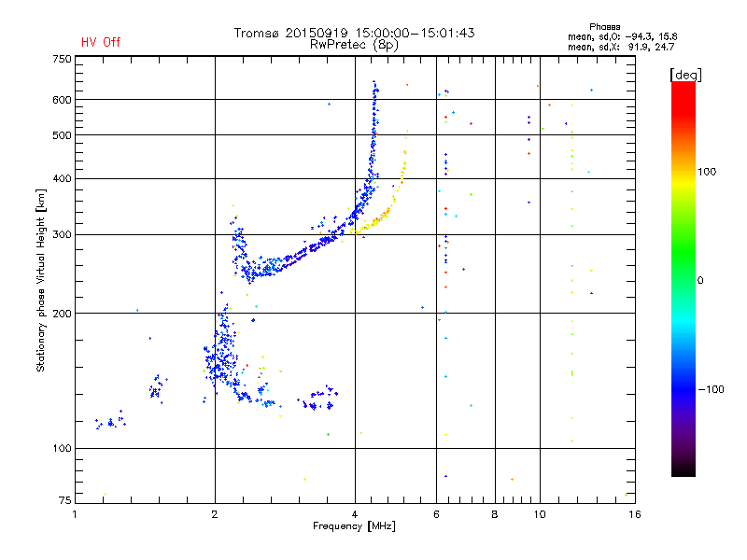Screen dimensions: 747x560
Task: Click the '0' colorbar tick label
Action: (x=700, y=281)
